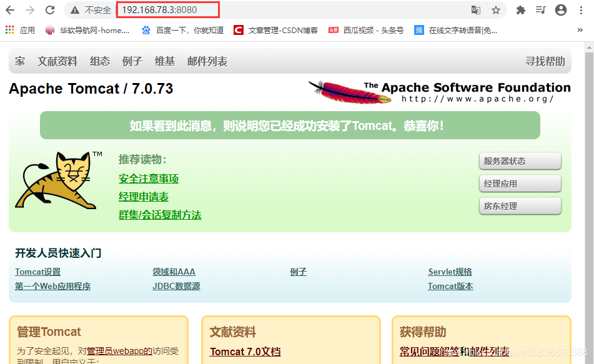Viewport: 594px width, 364px height.
Task: Click the 管理Tomcat heading
Action: tap(49, 332)
